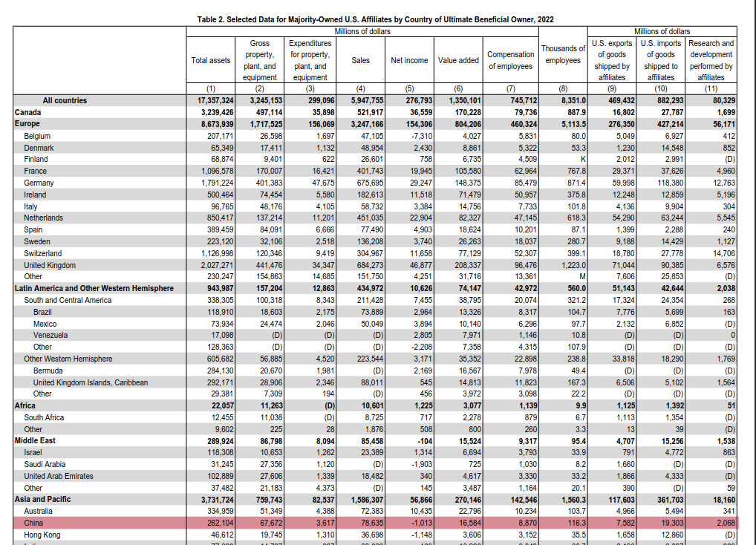Select 'South and Central America' row label
The image size is (756, 545).
68,300
